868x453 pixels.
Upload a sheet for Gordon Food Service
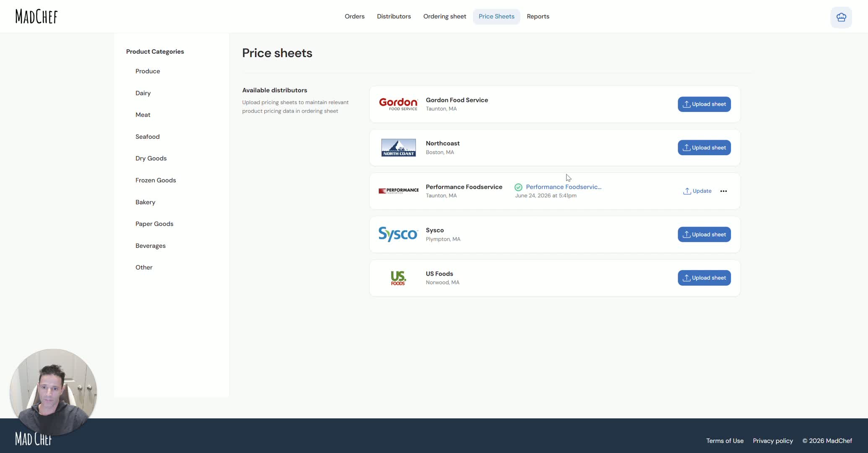click(704, 104)
